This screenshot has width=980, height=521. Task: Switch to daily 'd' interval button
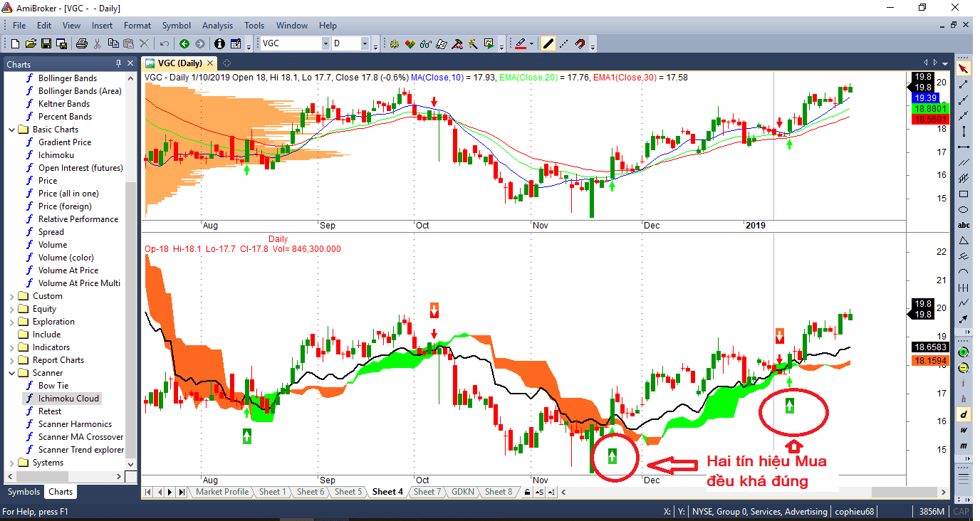[964, 414]
